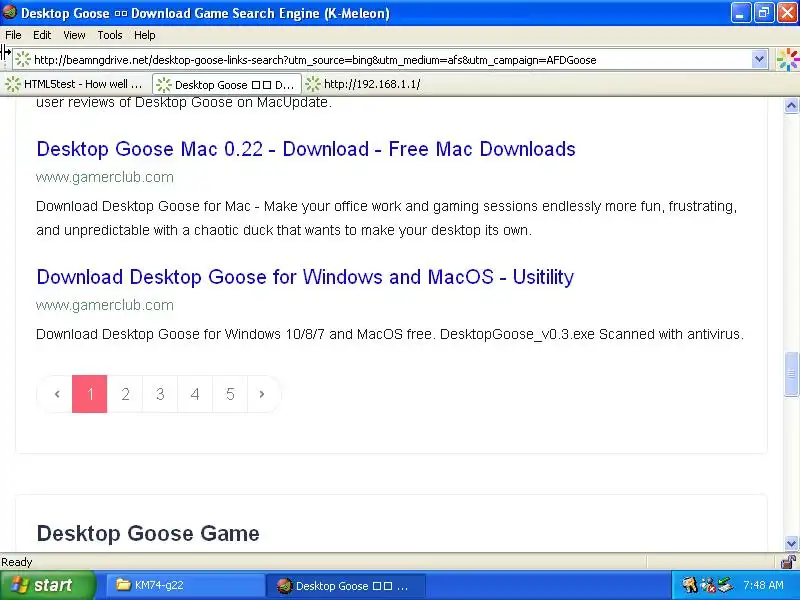
Task: Click the Desktop Goose tab favicon
Action: (164, 85)
